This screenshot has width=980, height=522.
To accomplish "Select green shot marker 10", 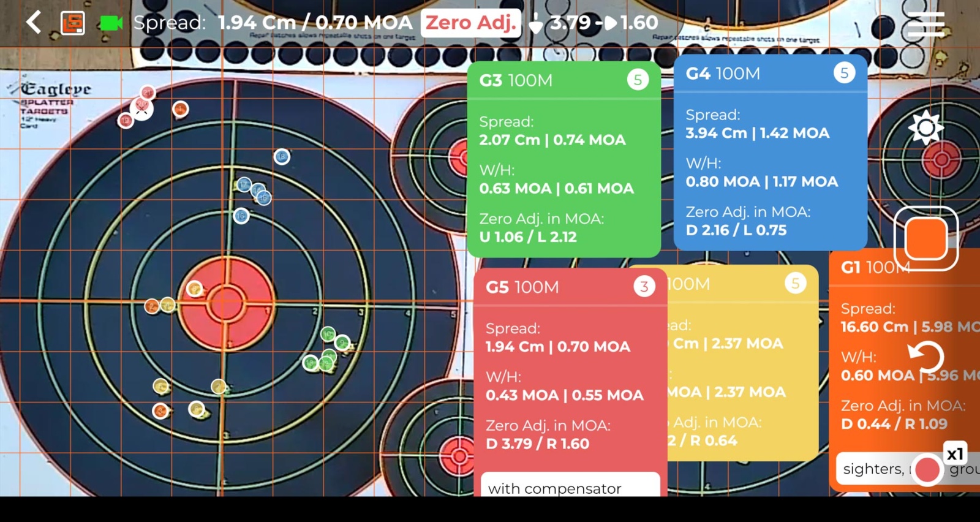I will [x=328, y=335].
